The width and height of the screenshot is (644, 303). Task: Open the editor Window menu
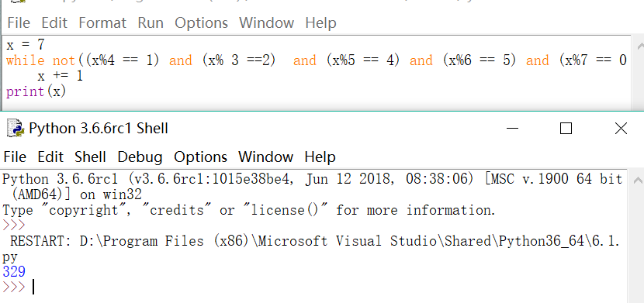coord(266,23)
